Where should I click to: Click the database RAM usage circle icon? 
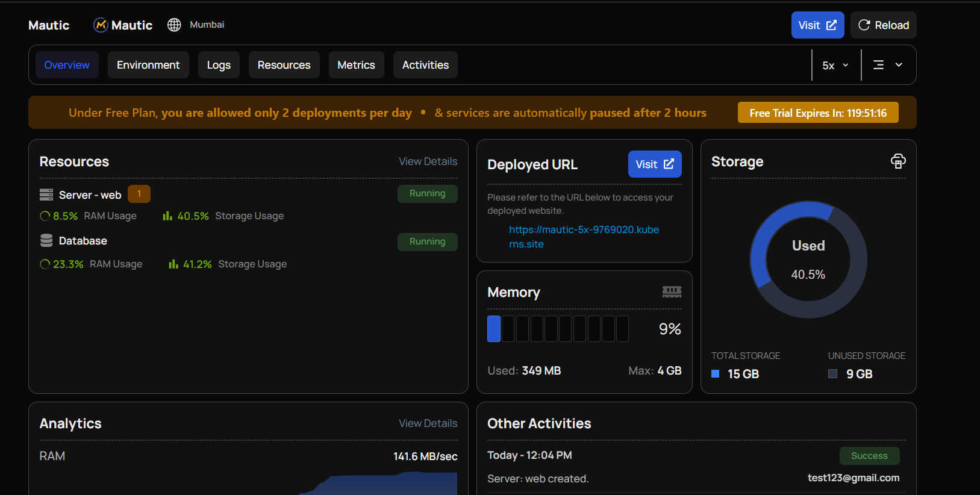[x=45, y=264]
